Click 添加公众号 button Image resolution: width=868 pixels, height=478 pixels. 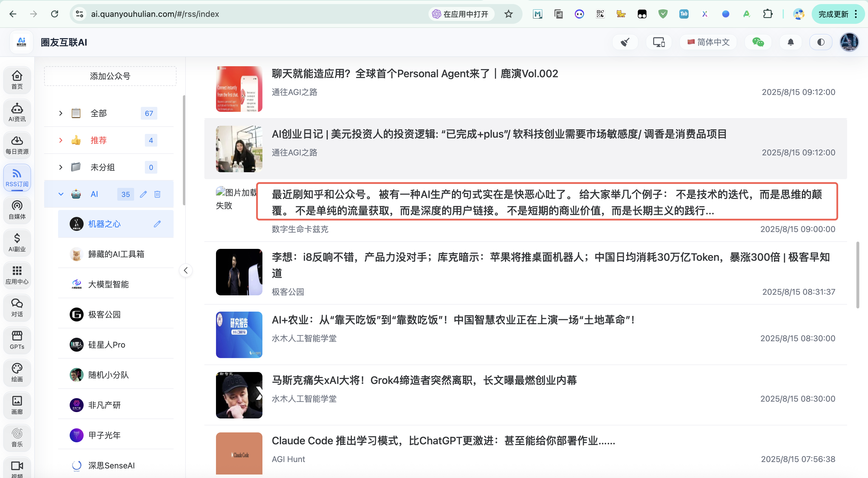(x=110, y=76)
